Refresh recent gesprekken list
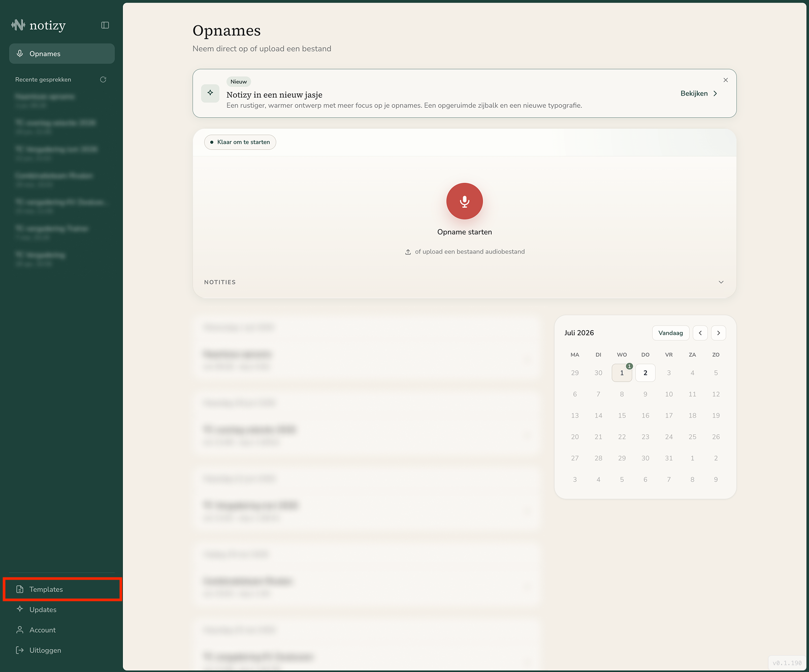The width and height of the screenshot is (809, 672). pos(103,80)
